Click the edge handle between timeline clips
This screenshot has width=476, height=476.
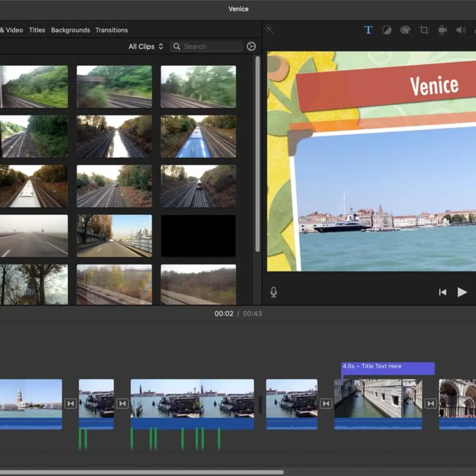pyautogui.click(x=260, y=404)
